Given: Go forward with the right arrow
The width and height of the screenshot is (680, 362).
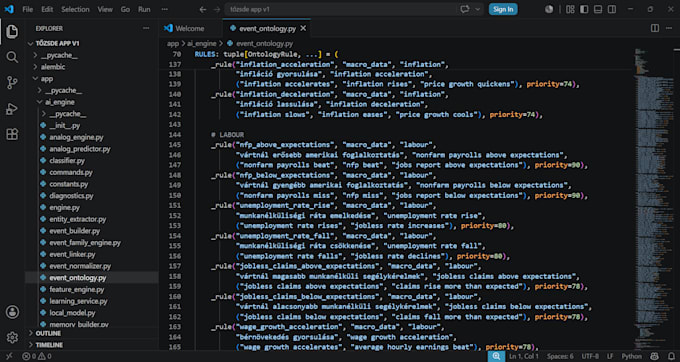Looking at the screenshot, I should point(217,9).
